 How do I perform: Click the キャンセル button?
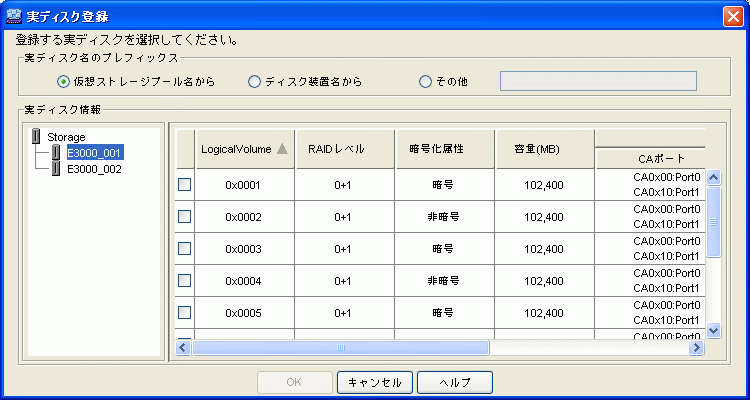[375, 382]
